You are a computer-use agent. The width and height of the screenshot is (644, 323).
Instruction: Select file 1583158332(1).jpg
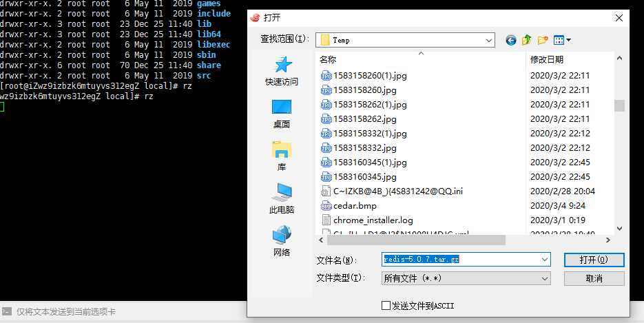tap(370, 134)
